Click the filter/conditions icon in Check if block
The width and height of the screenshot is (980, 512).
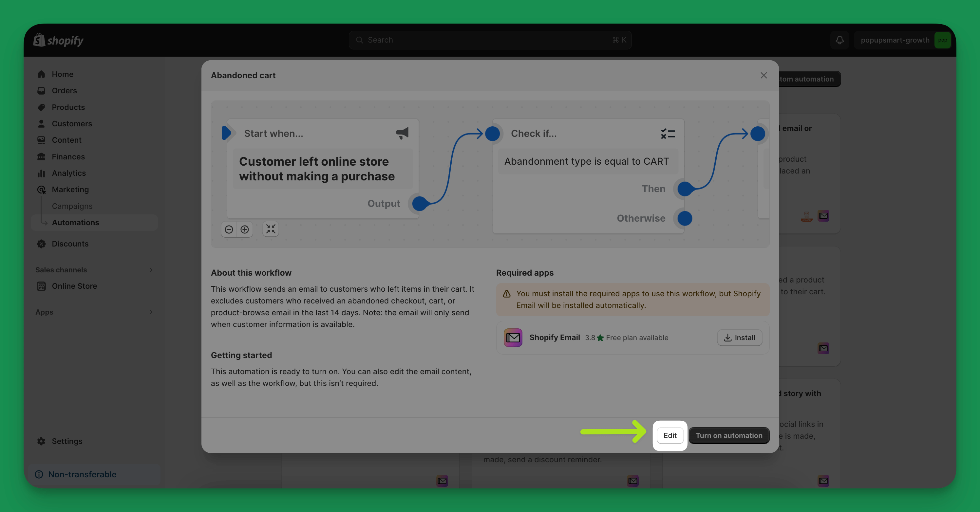click(668, 134)
